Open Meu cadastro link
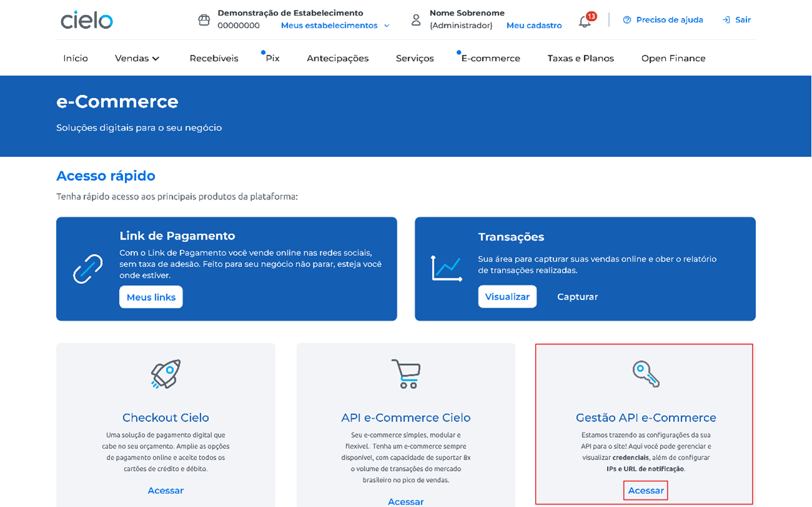The image size is (812, 507). pos(534,26)
